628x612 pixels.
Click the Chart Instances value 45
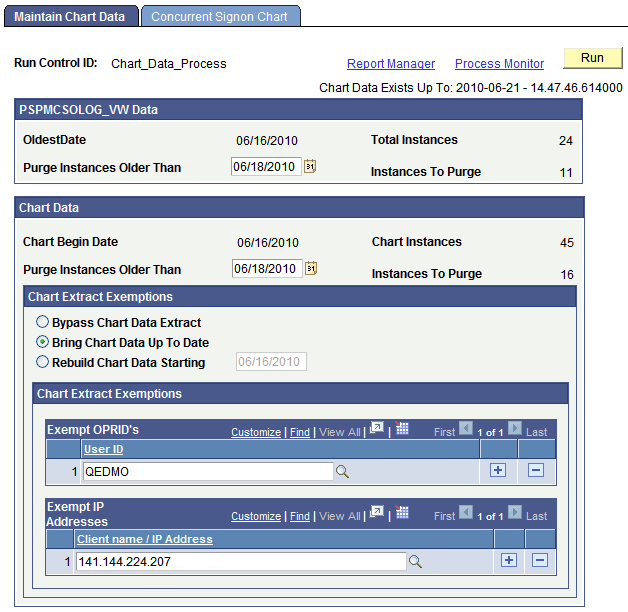tap(567, 243)
